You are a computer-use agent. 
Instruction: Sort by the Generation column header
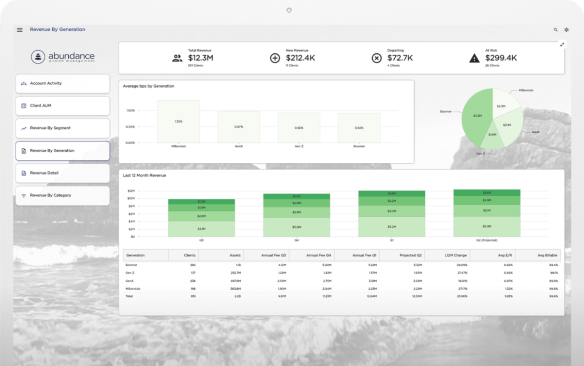point(146,255)
